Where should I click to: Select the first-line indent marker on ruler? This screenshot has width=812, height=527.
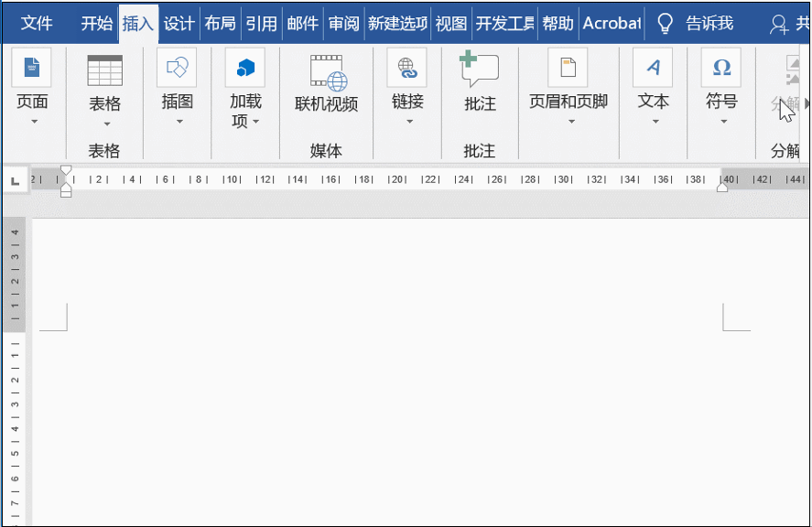click(x=66, y=169)
